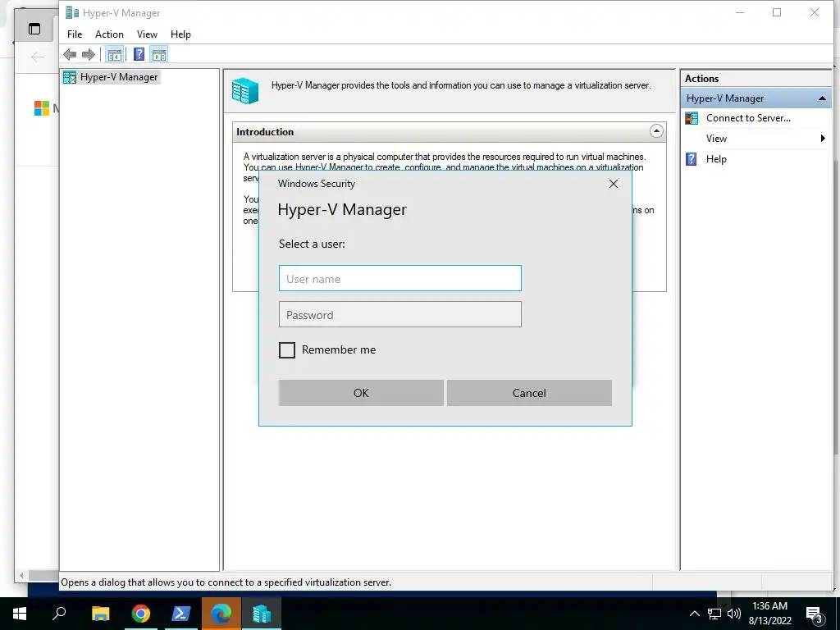The image size is (840, 630).
Task: Click the Back arrow in Hyper-V toolbar
Action: (x=70, y=54)
